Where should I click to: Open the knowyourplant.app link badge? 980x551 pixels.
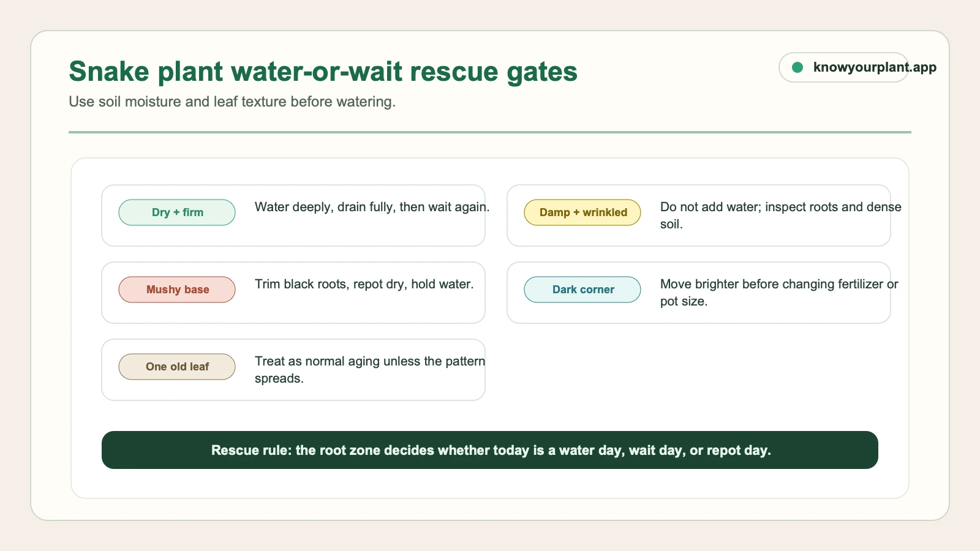click(844, 67)
